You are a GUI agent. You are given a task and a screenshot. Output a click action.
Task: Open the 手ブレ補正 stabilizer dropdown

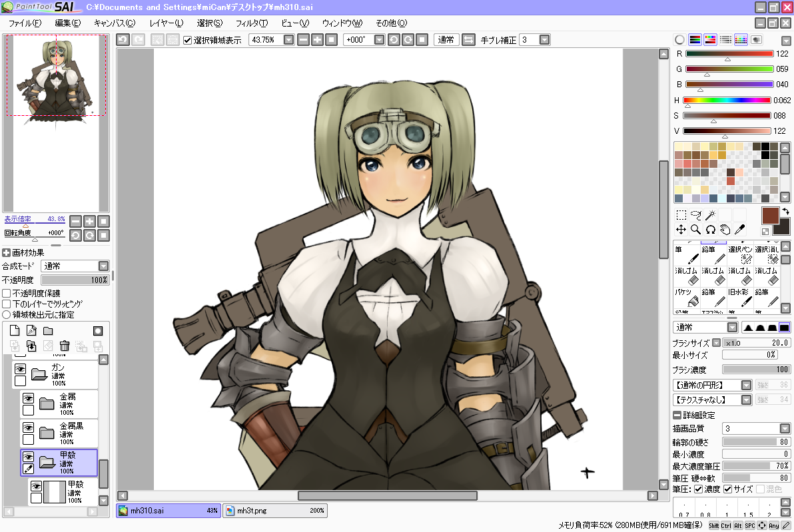click(x=544, y=39)
